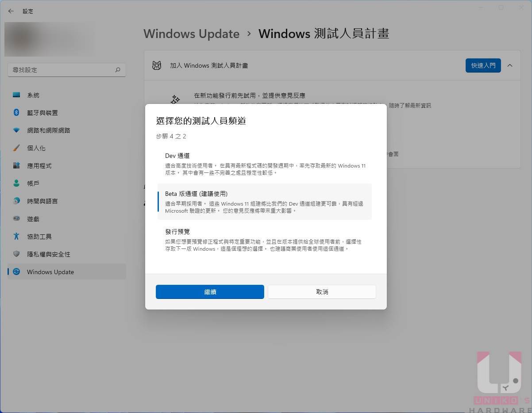Screen dimensions: 532x413
Task: Click the 取消 button
Action: tap(322, 292)
